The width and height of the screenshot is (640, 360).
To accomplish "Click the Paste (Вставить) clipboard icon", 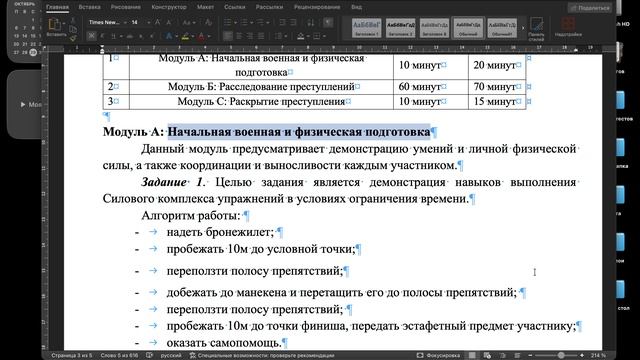I will (x=54, y=24).
